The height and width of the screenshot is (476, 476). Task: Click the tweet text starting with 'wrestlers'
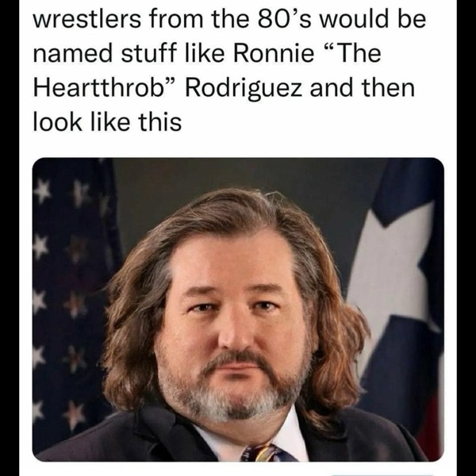pos(229,71)
